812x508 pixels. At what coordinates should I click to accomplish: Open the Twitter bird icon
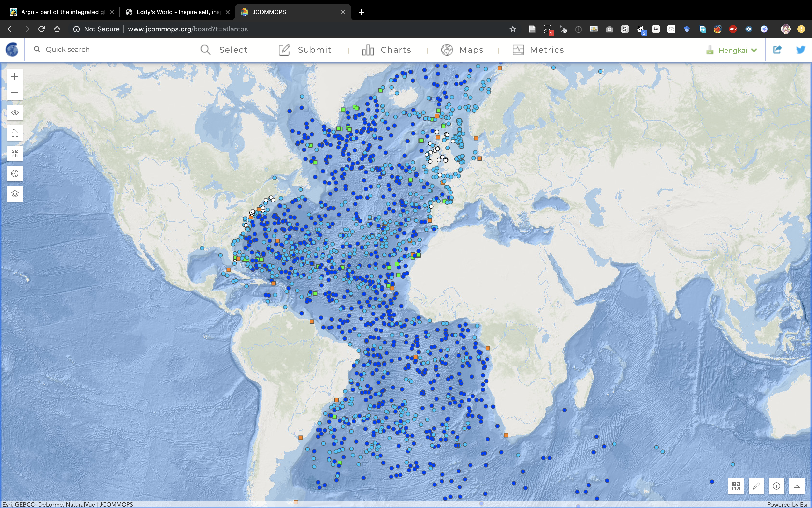pos(801,50)
